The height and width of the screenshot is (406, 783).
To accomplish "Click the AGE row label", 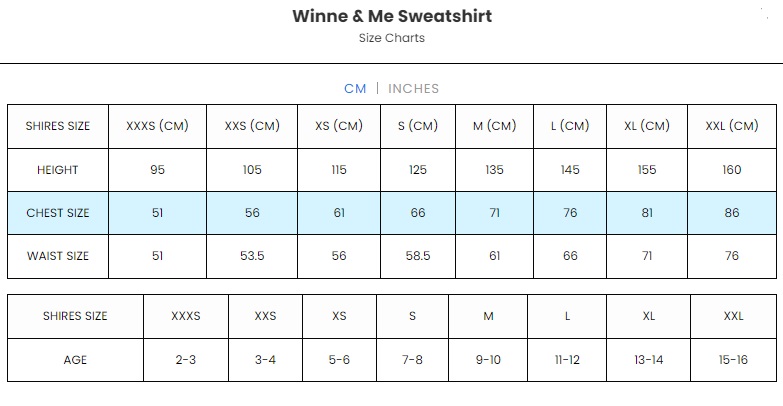I will pyautogui.click(x=75, y=360).
